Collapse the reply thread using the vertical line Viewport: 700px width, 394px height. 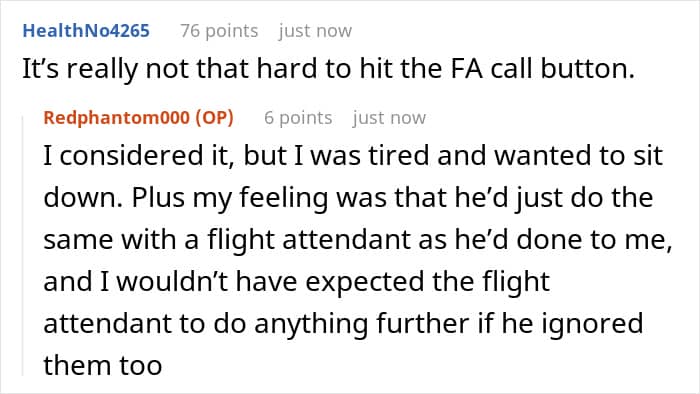pyautogui.click(x=23, y=245)
